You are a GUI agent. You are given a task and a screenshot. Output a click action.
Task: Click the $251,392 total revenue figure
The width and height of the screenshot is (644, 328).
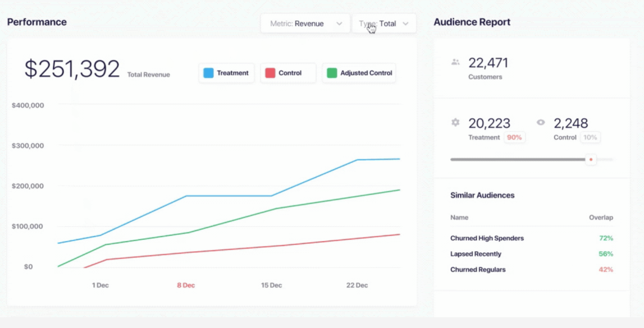click(72, 69)
